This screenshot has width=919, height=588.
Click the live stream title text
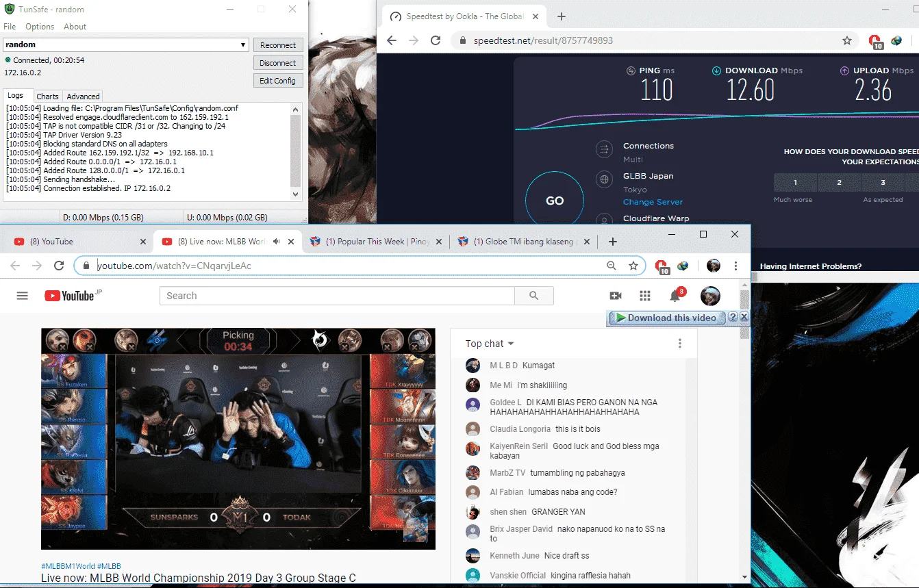pyautogui.click(x=199, y=578)
